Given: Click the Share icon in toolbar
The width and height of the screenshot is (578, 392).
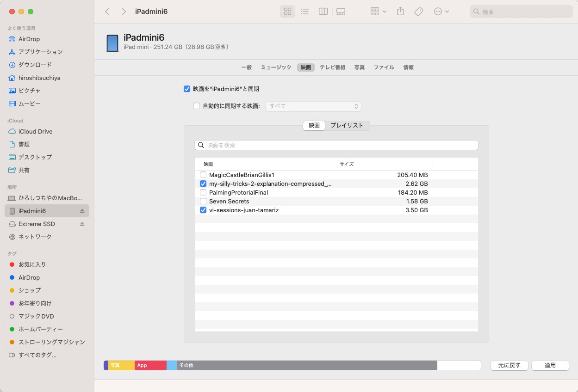Looking at the screenshot, I should tap(401, 12).
